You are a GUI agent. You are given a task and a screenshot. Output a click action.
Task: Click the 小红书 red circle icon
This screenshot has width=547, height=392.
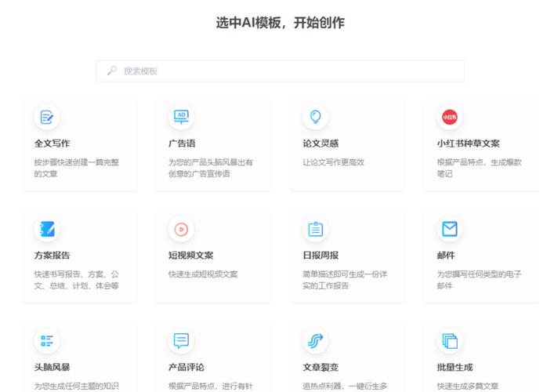pos(450,117)
